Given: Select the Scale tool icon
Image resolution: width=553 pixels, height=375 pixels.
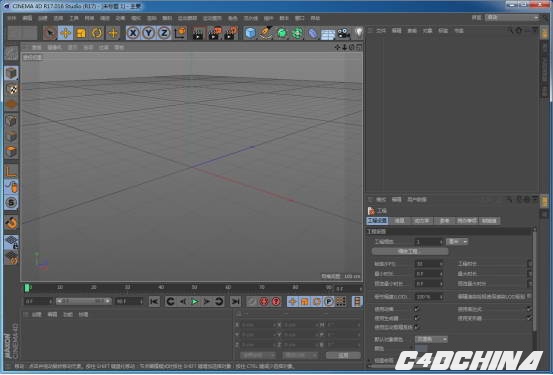Looking at the screenshot, I should [x=81, y=33].
